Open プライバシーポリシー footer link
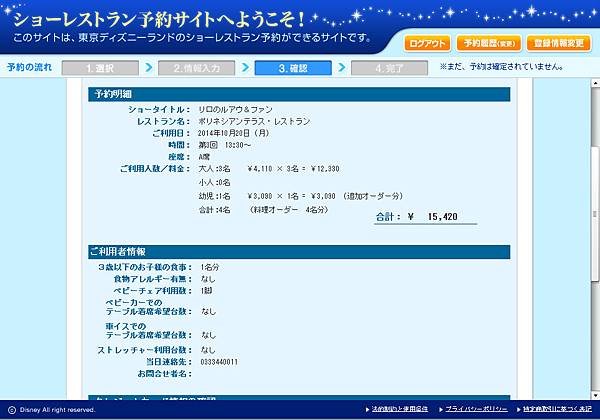This screenshot has width=600, height=420. point(476,409)
